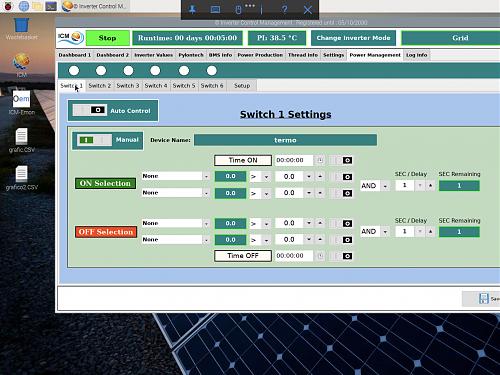The width and height of the screenshot is (500, 375).
Task: Open the ICM desktop shortcut icon
Action: coord(22,62)
